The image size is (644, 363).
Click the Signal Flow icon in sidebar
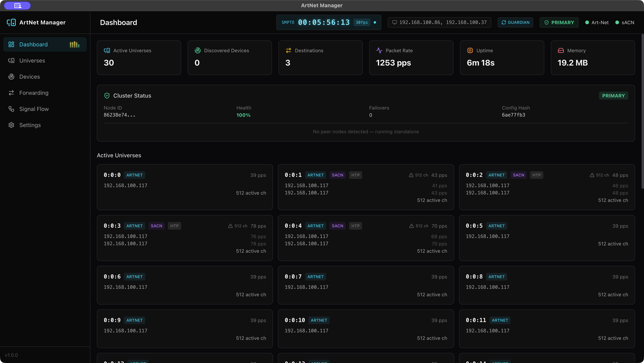11,109
